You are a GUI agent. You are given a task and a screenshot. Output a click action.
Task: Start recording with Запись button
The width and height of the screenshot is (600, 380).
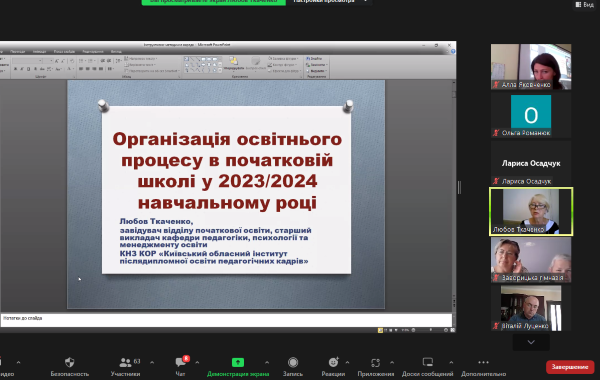[293, 362]
